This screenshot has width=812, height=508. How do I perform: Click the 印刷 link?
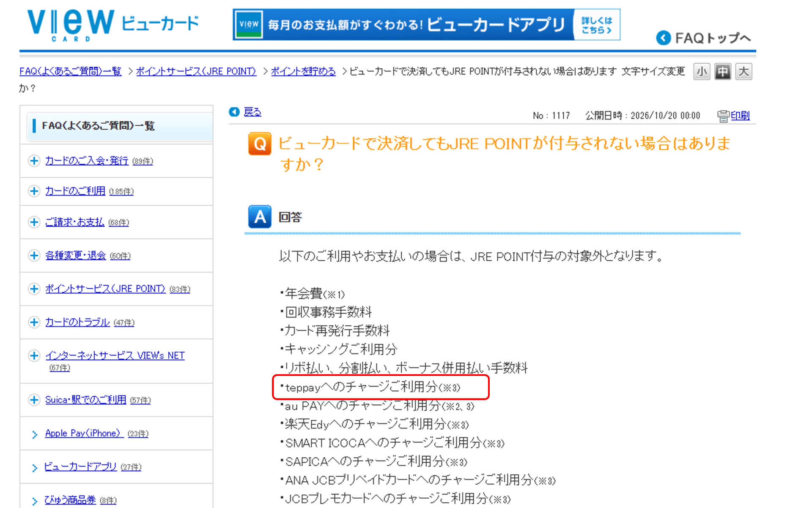tap(740, 116)
